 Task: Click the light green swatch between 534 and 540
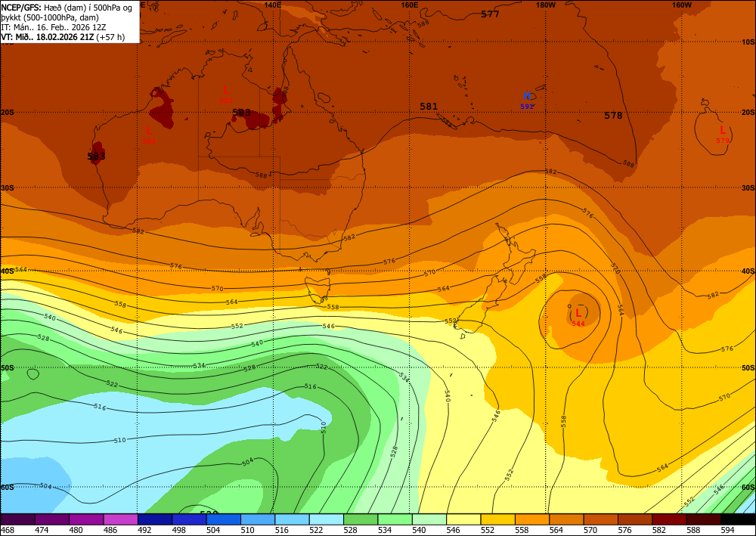(395, 519)
